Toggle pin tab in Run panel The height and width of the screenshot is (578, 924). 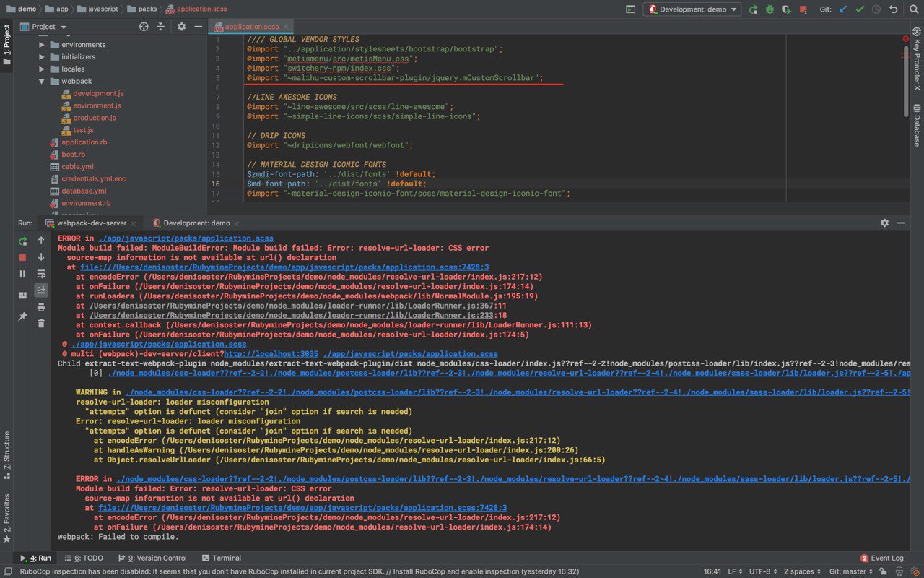(x=22, y=316)
